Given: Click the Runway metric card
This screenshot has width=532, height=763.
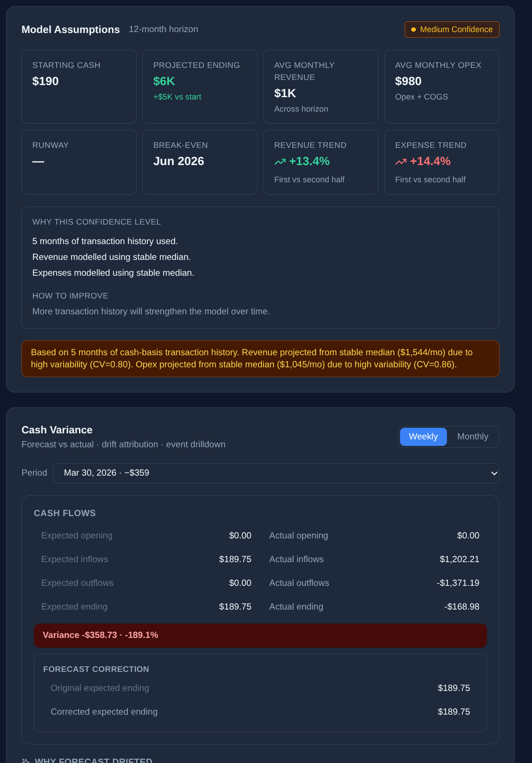Looking at the screenshot, I should pyautogui.click(x=79, y=162).
